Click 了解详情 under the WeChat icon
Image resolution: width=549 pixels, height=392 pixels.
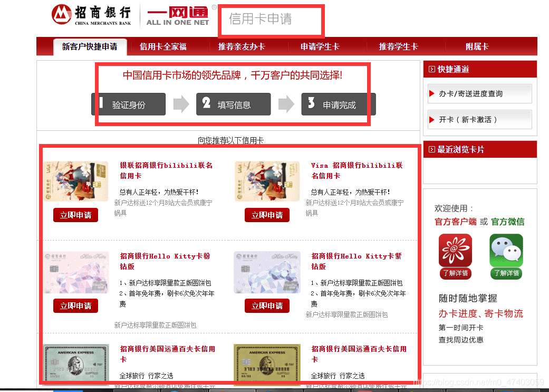pyautogui.click(x=506, y=273)
